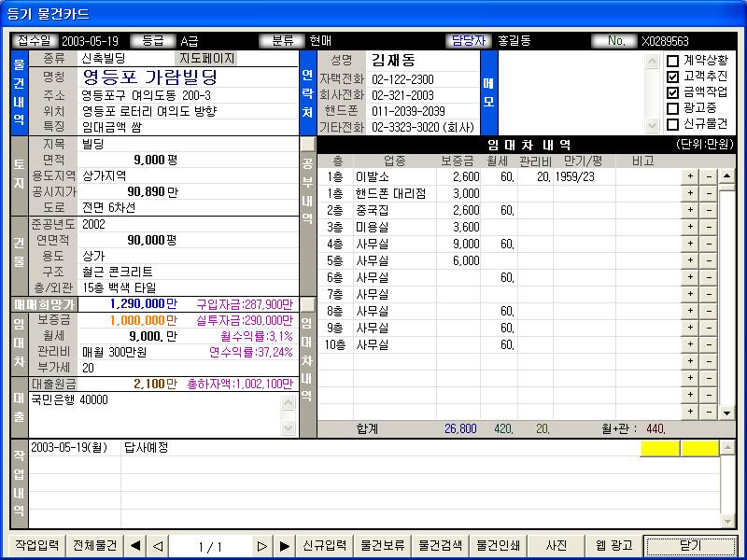Uncheck the 고객추진 checkbox
747x560 pixels.
coord(672,77)
